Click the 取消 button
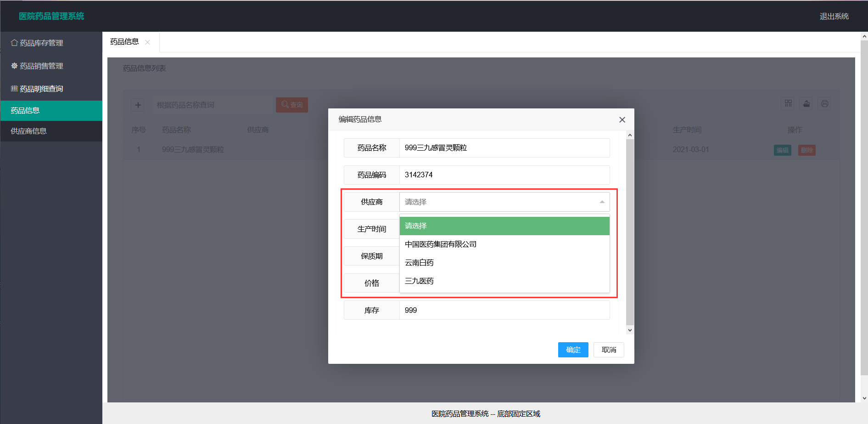 (609, 350)
